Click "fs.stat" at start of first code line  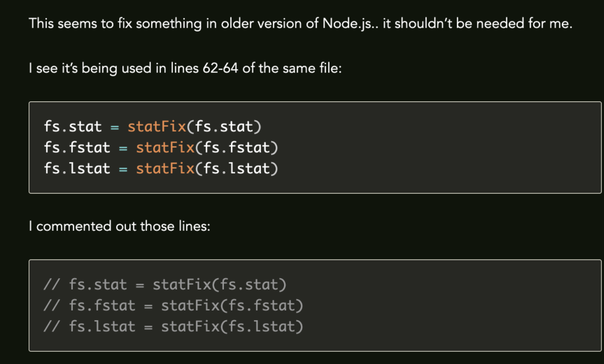[73, 126]
